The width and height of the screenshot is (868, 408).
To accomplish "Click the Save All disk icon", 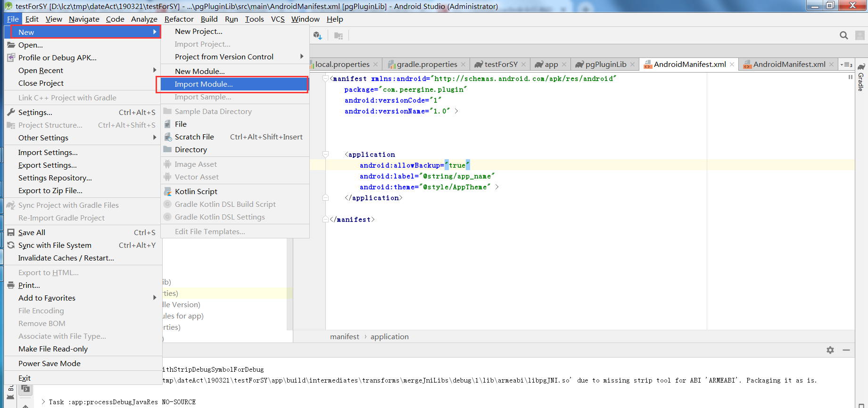I will [11, 232].
